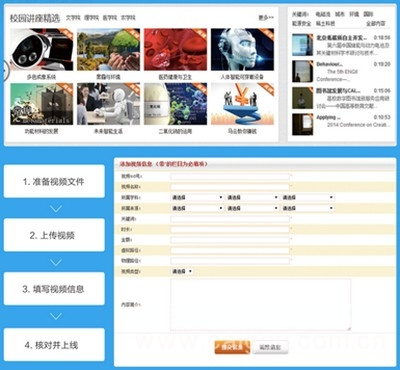This screenshot has width=400, height=370.
Task: Click the grey reset button beside submit
Action: pyautogui.click(x=270, y=347)
